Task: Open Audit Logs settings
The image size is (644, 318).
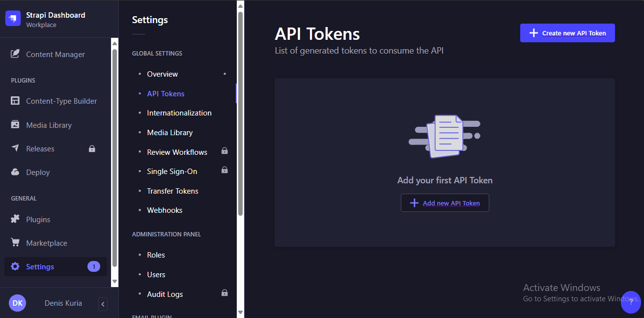Action: pyautogui.click(x=165, y=294)
